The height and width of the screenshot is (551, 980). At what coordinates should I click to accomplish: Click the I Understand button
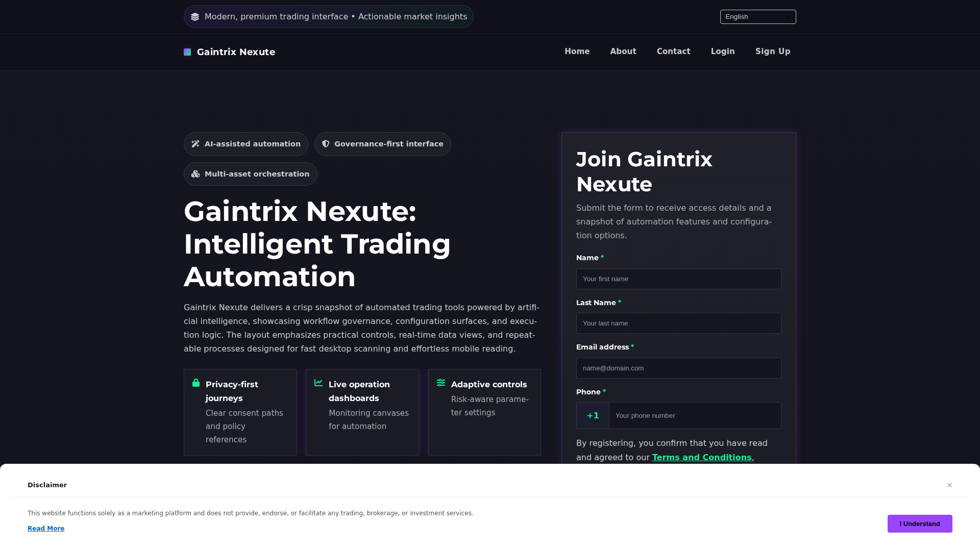pyautogui.click(x=920, y=524)
